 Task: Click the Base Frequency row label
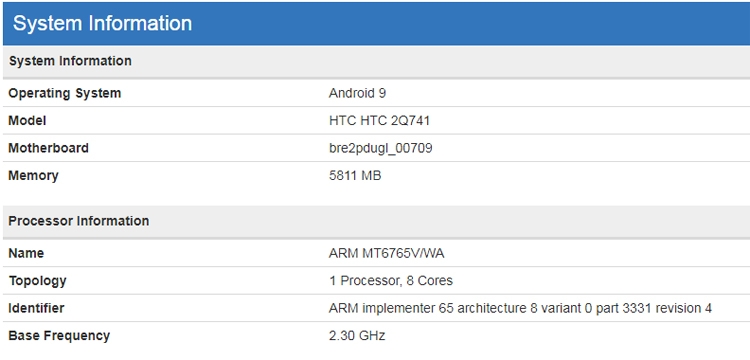tap(59, 336)
